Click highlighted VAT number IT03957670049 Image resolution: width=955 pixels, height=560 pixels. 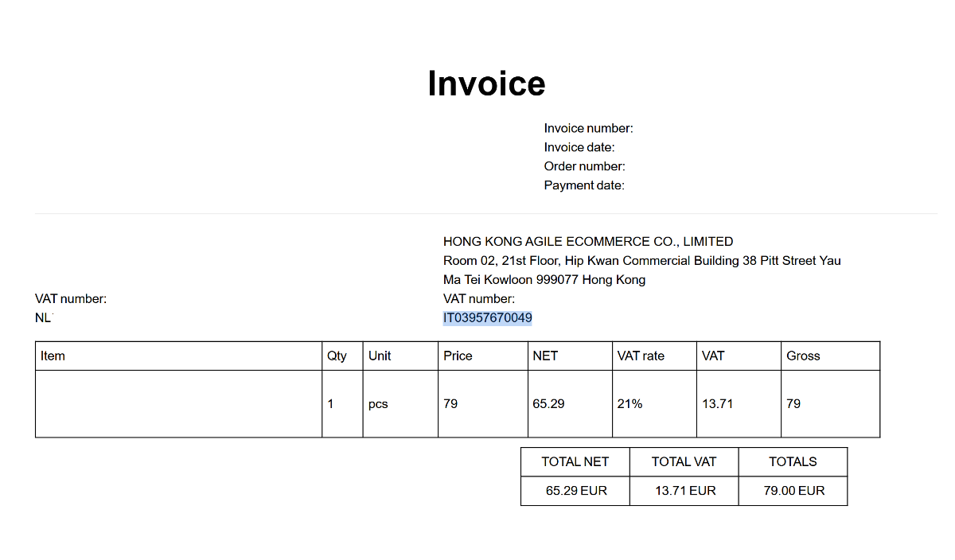(x=488, y=318)
